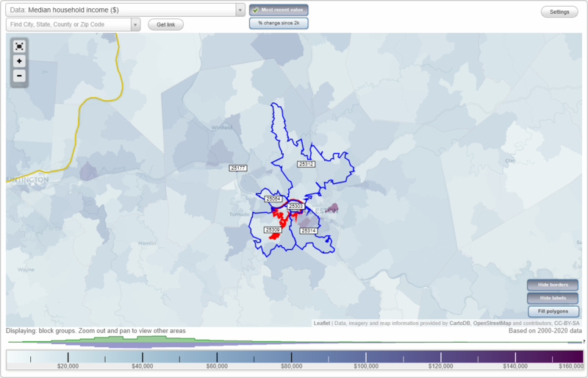Viewport: 588px width, 378px height.
Task: Select the 25312 zip code marker
Action: point(306,164)
